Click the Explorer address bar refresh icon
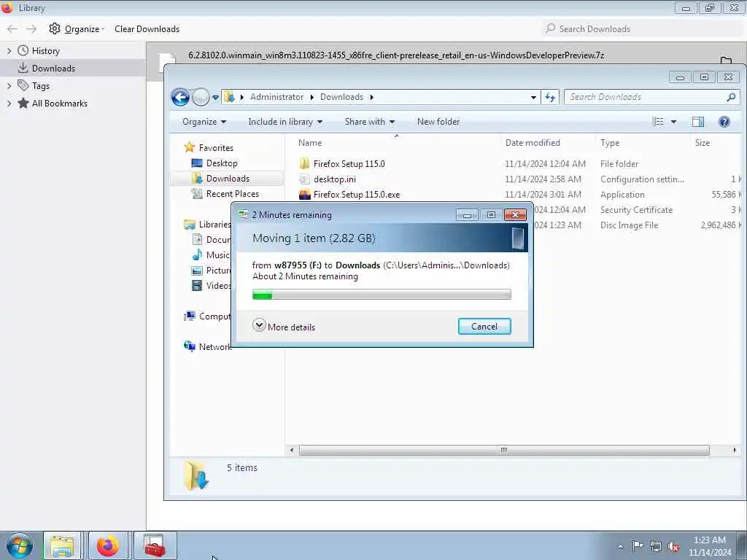The height and width of the screenshot is (560, 747). click(x=550, y=97)
